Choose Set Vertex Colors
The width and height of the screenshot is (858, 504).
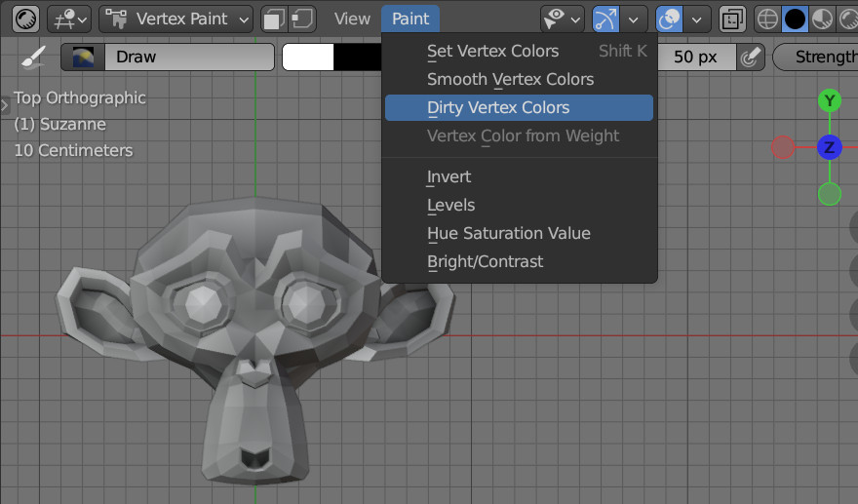tap(520, 51)
